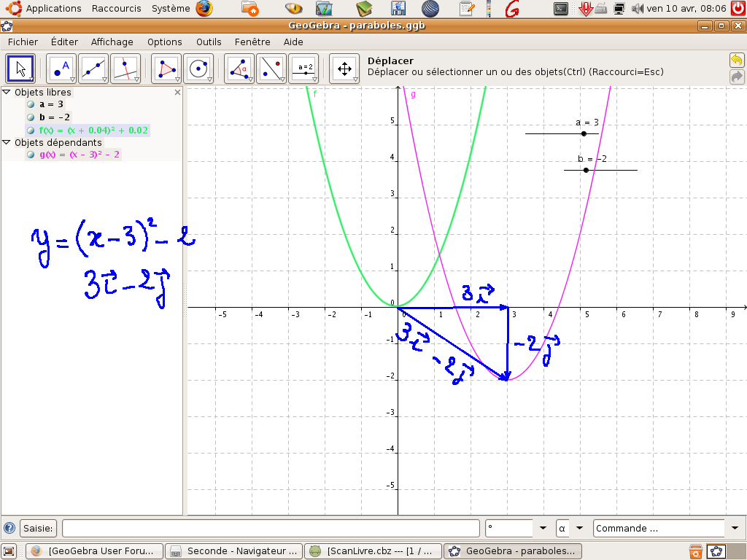747x560 pixels.
Task: Pick the Polygon tool
Action: 166,69
